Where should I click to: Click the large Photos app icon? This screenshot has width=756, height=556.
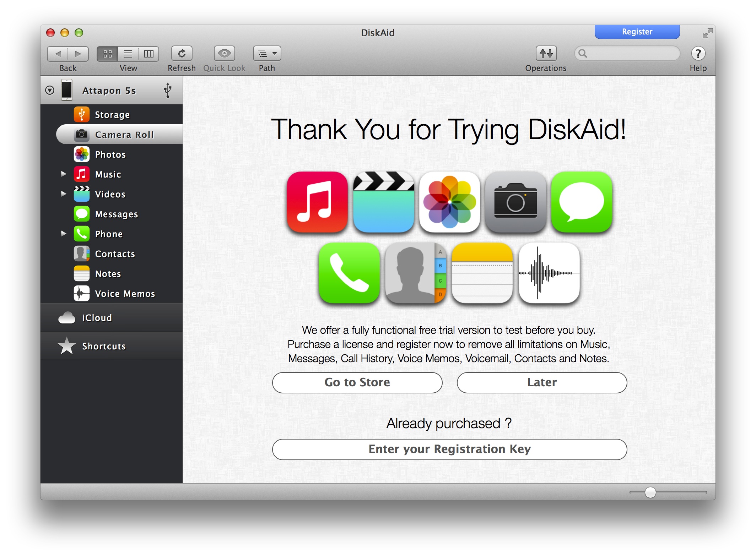pyautogui.click(x=449, y=202)
